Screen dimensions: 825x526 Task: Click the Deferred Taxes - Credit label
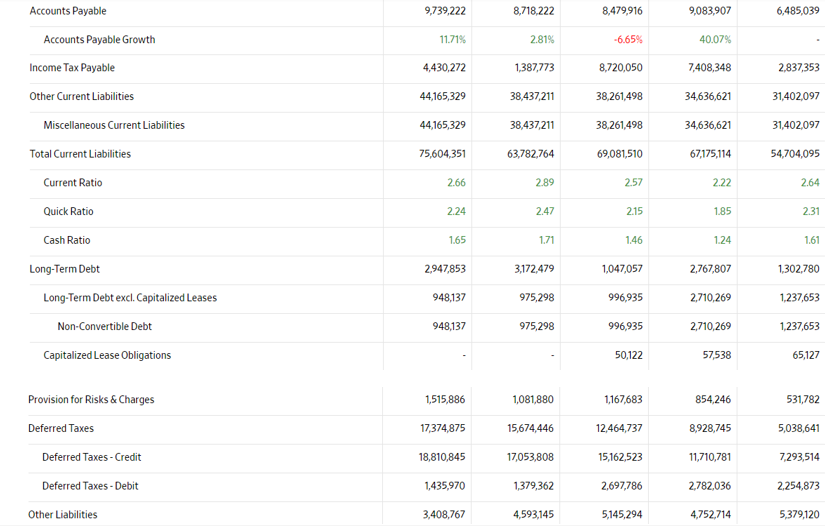tap(92, 457)
